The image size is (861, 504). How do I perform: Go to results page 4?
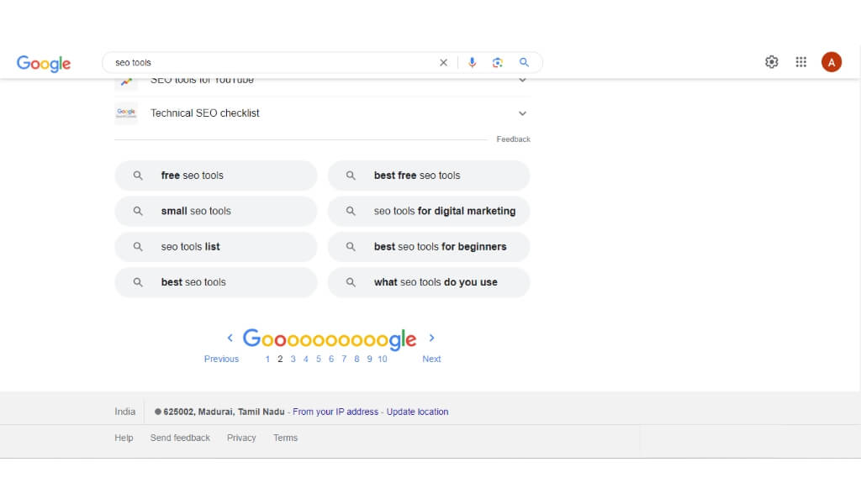pos(306,360)
